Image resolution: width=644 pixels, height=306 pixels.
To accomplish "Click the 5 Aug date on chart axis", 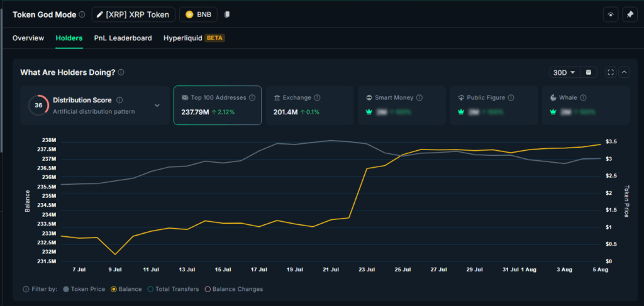I will (x=600, y=270).
